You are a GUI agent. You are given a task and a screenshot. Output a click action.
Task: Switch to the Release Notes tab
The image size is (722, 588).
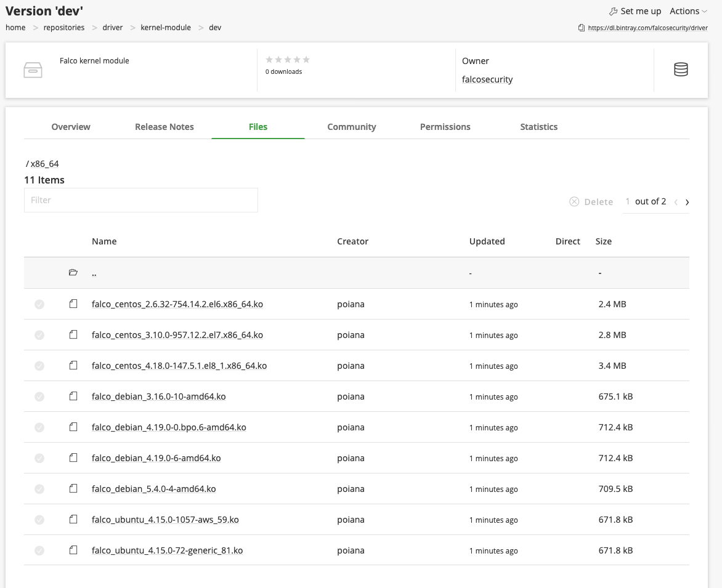tap(164, 127)
